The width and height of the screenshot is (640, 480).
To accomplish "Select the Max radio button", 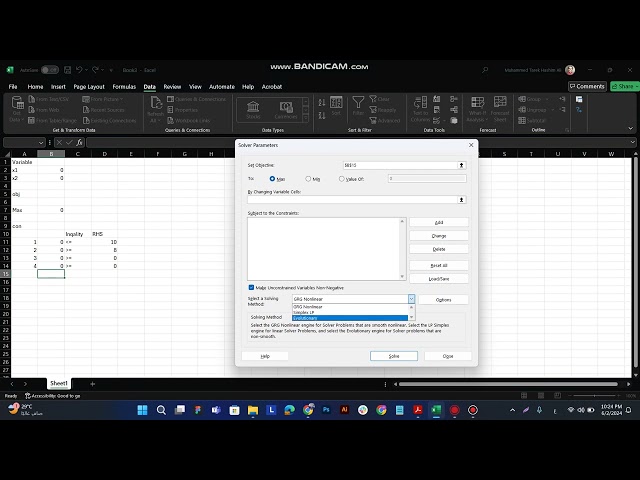I will pos(272,179).
